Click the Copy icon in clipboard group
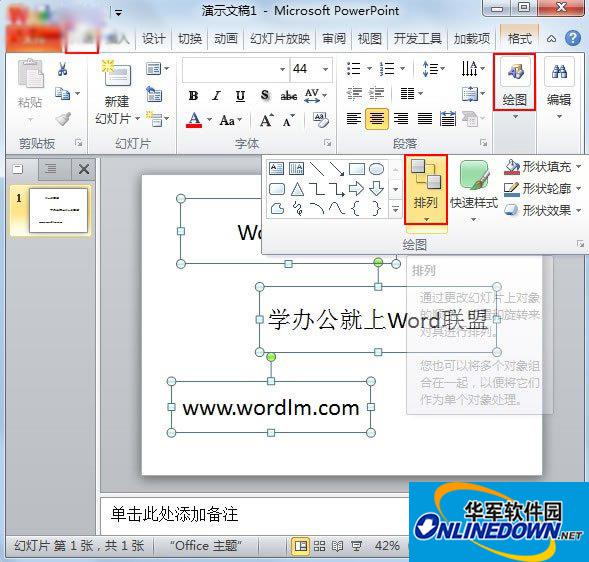Image resolution: width=589 pixels, height=562 pixels. tap(62, 93)
